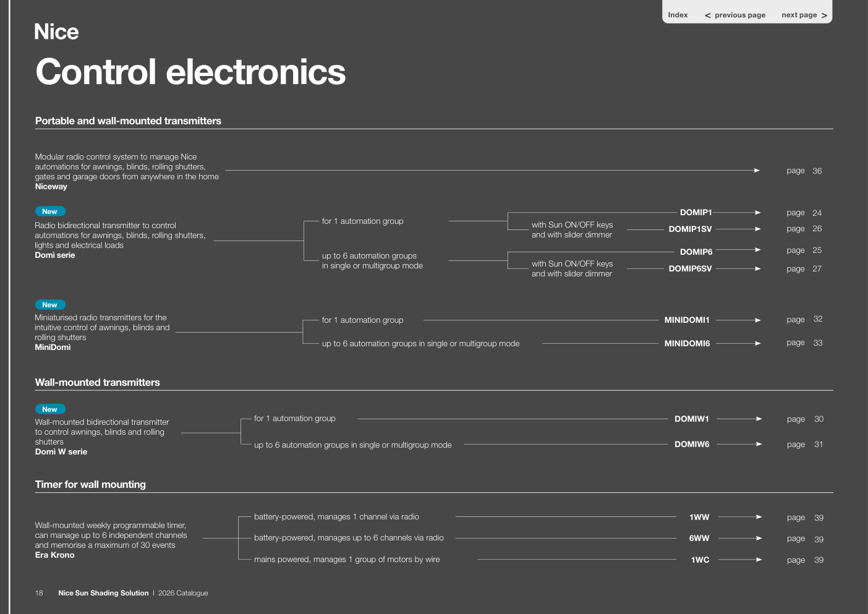Image resolution: width=868 pixels, height=614 pixels.
Task: Click the Era Krono product name
Action: [54, 555]
